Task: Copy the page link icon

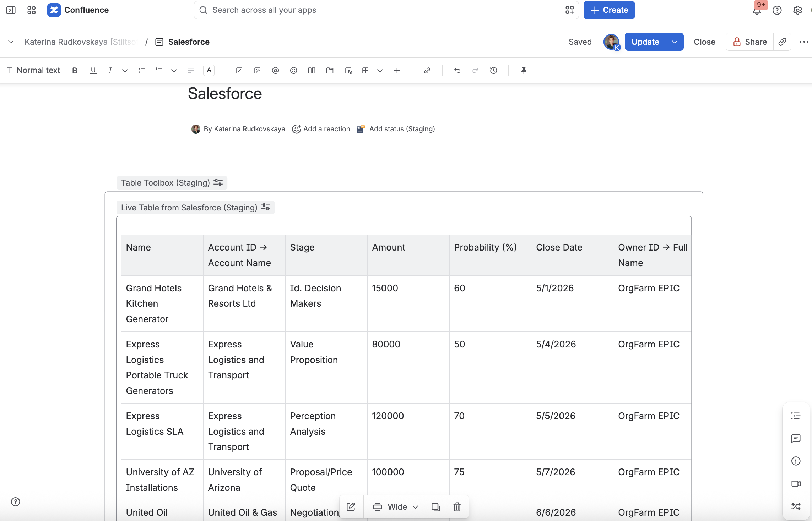Action: (x=782, y=42)
